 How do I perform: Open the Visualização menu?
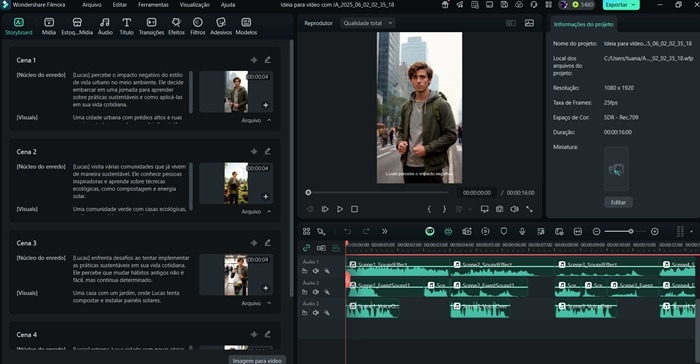[x=195, y=5]
